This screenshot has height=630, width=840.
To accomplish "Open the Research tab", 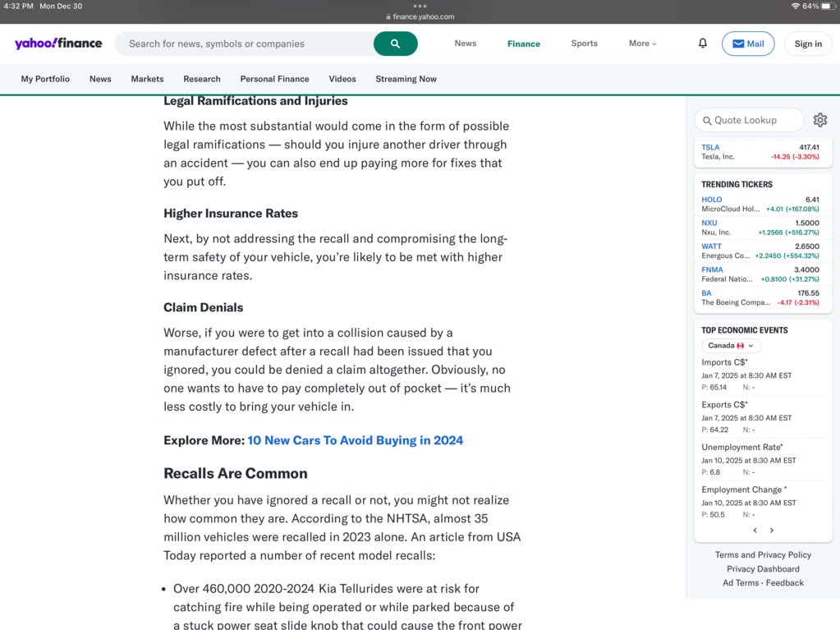I will pos(202,79).
